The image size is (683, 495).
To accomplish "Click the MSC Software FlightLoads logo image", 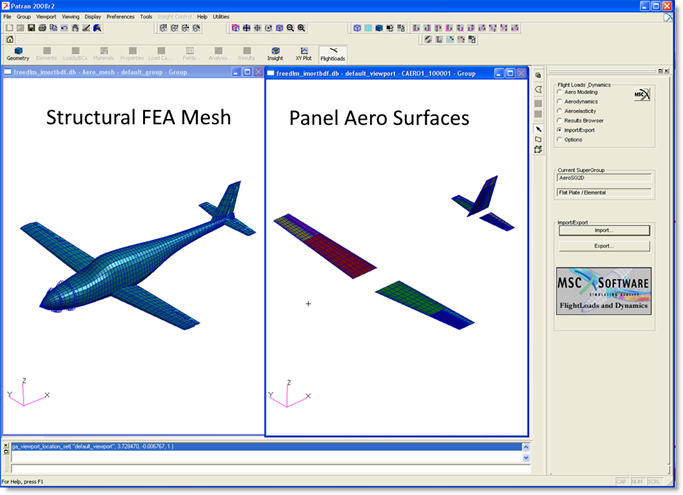I will click(604, 291).
